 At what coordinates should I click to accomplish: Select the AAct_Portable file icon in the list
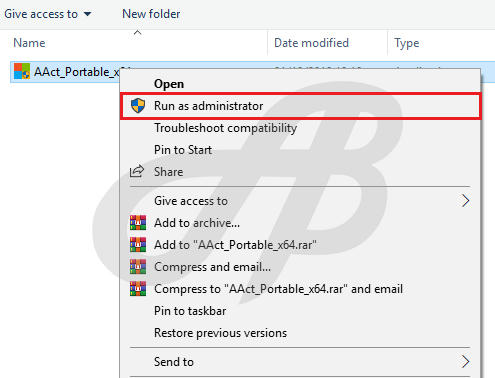coord(22,71)
